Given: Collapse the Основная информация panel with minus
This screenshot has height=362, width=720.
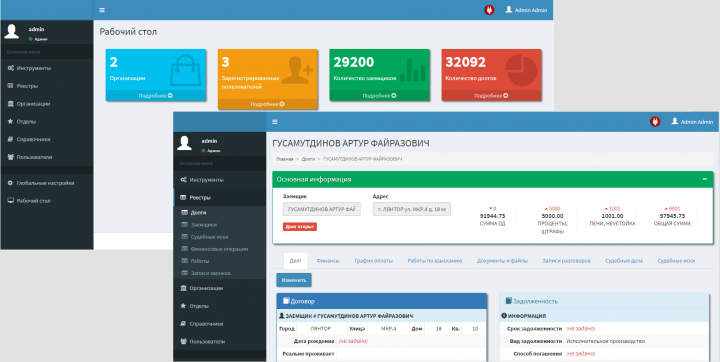Looking at the screenshot, I should [x=704, y=179].
